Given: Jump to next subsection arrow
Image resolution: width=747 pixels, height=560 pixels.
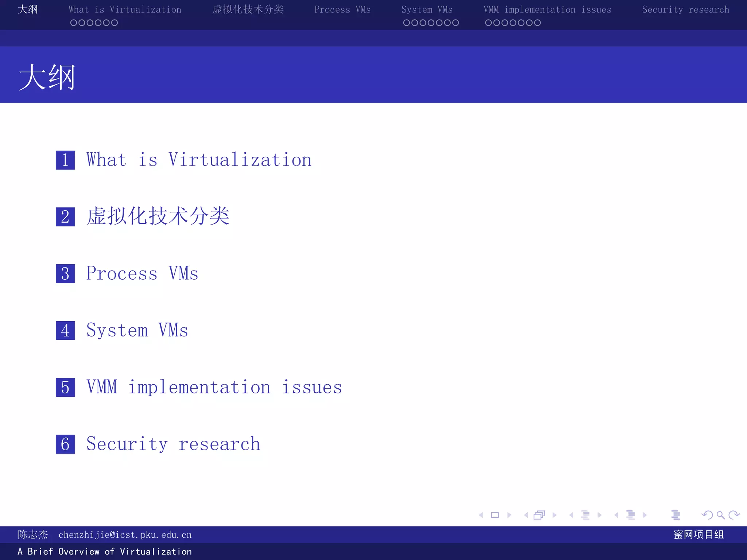Looking at the screenshot, I should coord(599,515).
